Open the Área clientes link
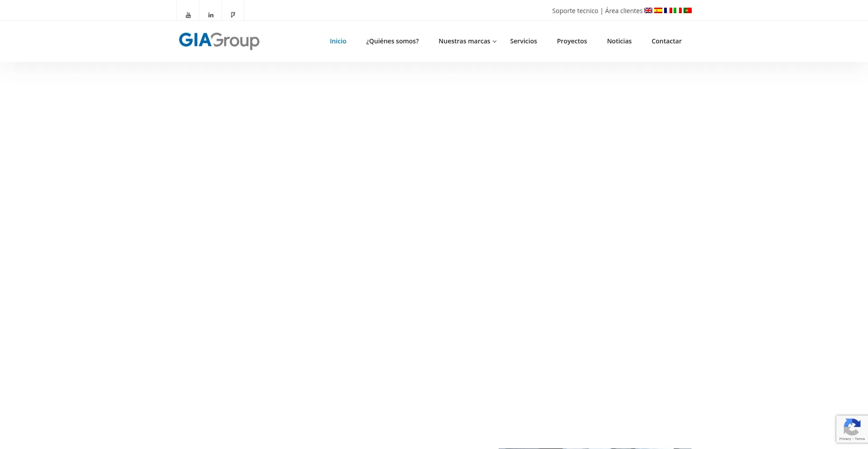Screen dimensions: 868x449 (x=623, y=11)
